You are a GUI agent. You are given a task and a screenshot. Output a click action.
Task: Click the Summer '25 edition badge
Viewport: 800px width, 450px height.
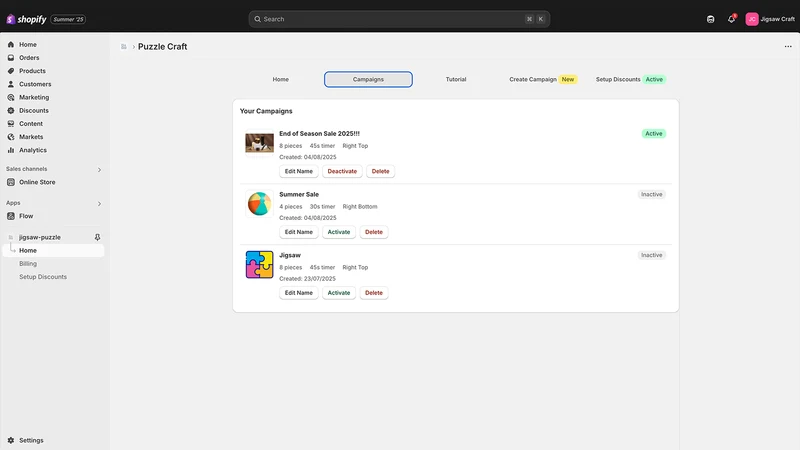[x=68, y=19]
